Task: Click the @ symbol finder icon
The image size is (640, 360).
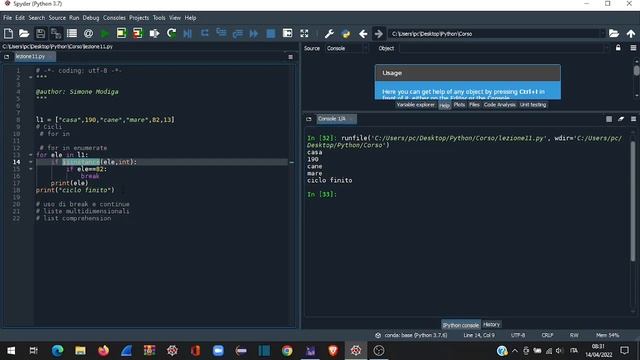Action: 88,33
